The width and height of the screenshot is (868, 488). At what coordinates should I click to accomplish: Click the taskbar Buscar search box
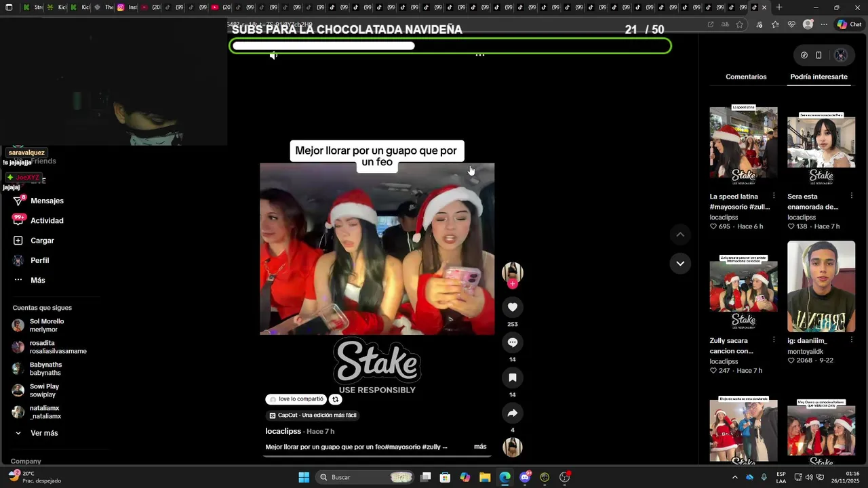click(x=366, y=477)
